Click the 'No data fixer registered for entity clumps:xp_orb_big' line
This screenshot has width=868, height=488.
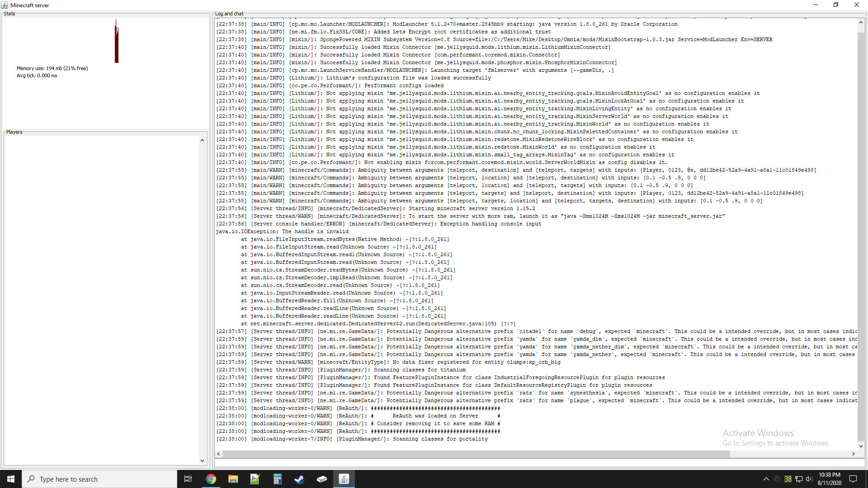click(x=388, y=362)
